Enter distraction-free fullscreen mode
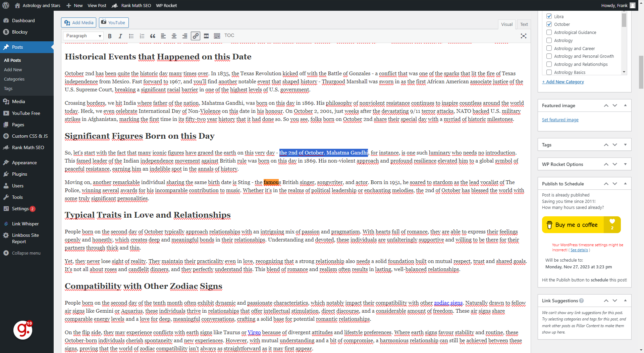The width and height of the screenshot is (644, 353). (x=524, y=36)
